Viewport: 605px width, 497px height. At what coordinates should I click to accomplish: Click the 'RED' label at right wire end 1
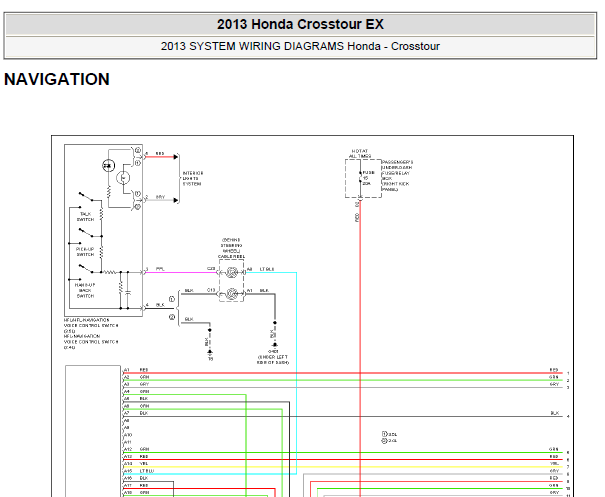point(554,370)
